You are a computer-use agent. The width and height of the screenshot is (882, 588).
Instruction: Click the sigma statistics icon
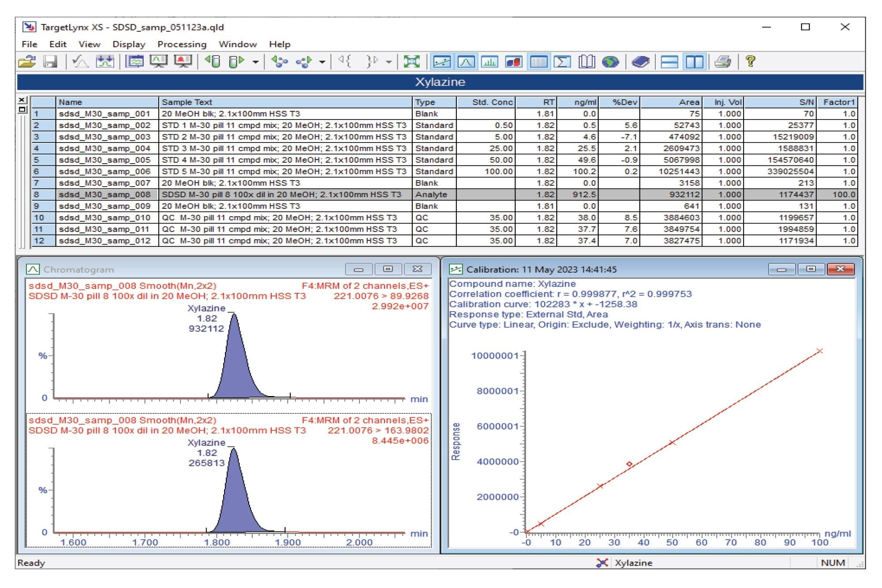[562, 62]
